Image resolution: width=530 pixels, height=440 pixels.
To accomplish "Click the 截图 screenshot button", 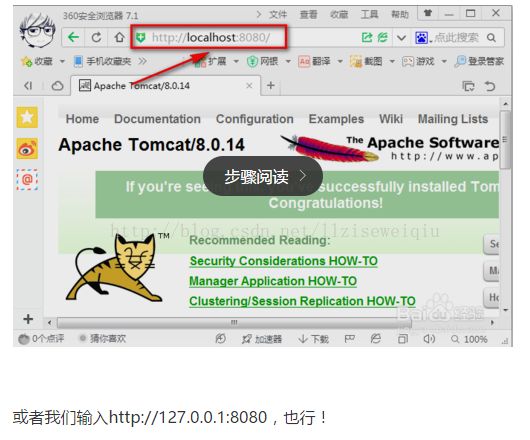I will click(x=366, y=62).
